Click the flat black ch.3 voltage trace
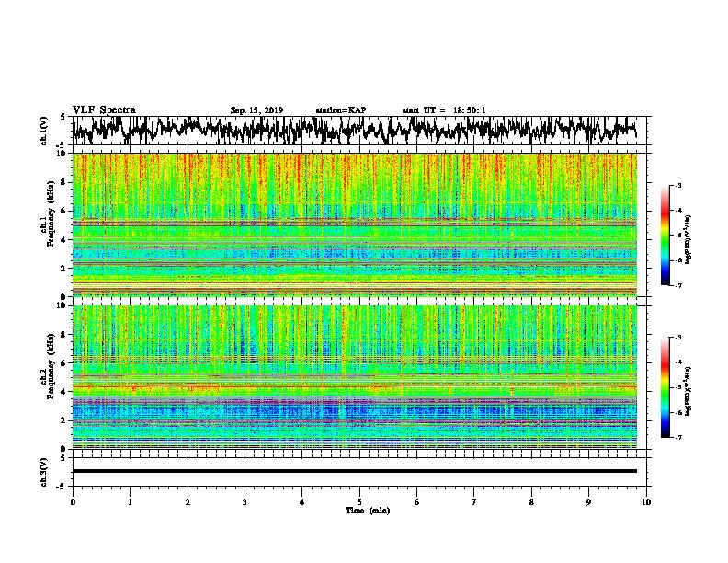 pos(355,471)
